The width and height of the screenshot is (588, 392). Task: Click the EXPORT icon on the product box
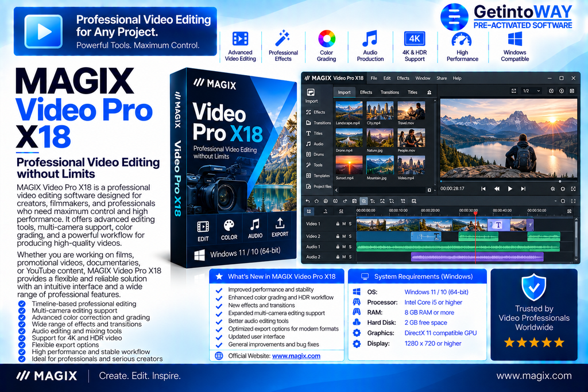click(280, 223)
